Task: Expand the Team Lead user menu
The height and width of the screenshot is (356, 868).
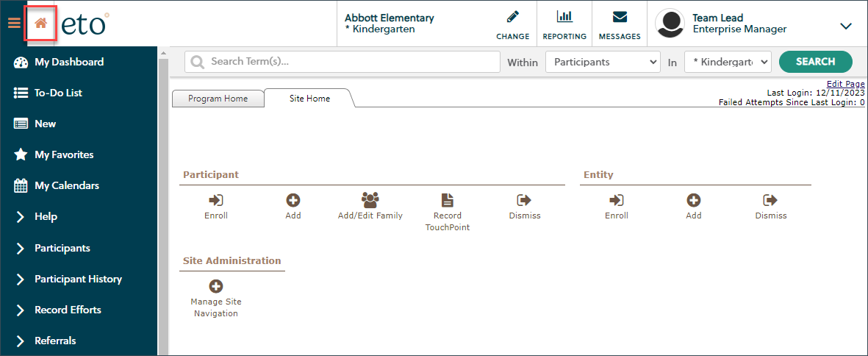Action: coord(845,26)
